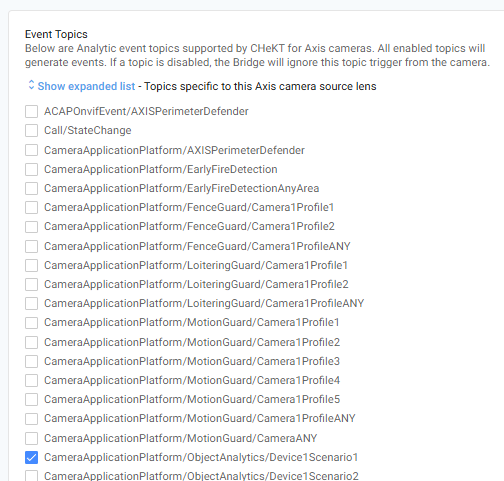504x481 pixels.
Task: Enable ObjectAnalytics/Device1Scenario2 checkbox
Action: tap(31, 476)
